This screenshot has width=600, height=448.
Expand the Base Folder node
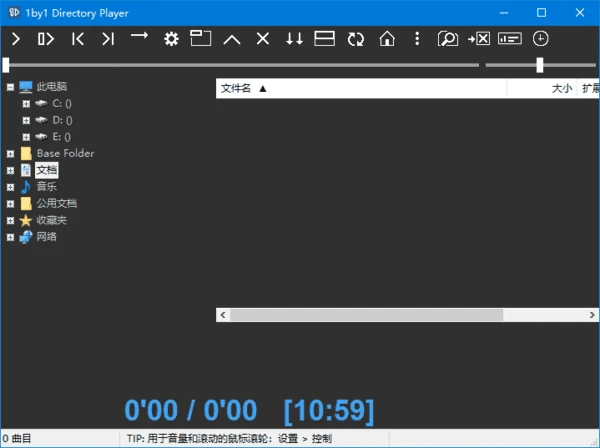(x=10, y=154)
